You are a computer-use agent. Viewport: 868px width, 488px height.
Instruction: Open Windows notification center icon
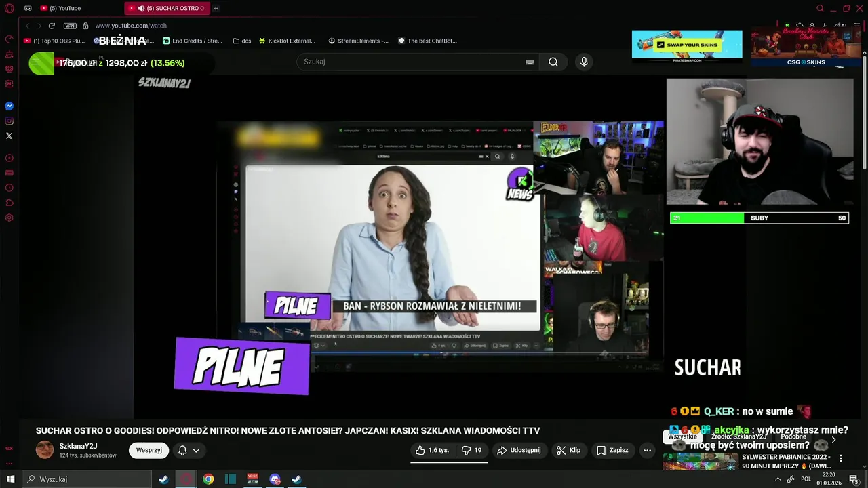854,479
